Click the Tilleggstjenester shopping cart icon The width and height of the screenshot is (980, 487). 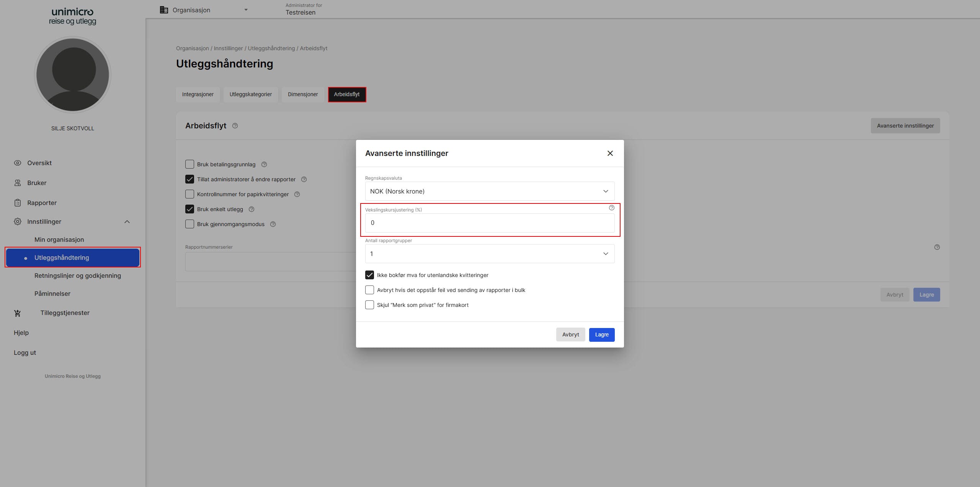pyautogui.click(x=18, y=313)
